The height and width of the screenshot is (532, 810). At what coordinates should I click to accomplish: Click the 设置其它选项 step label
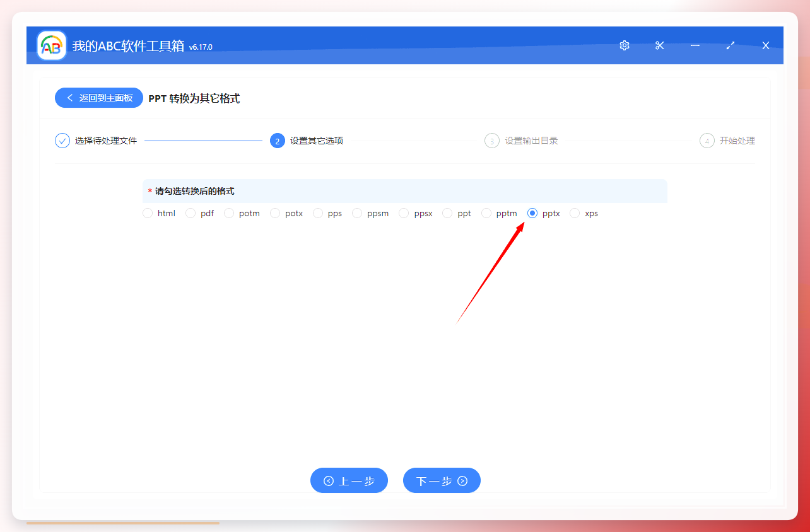pos(317,141)
